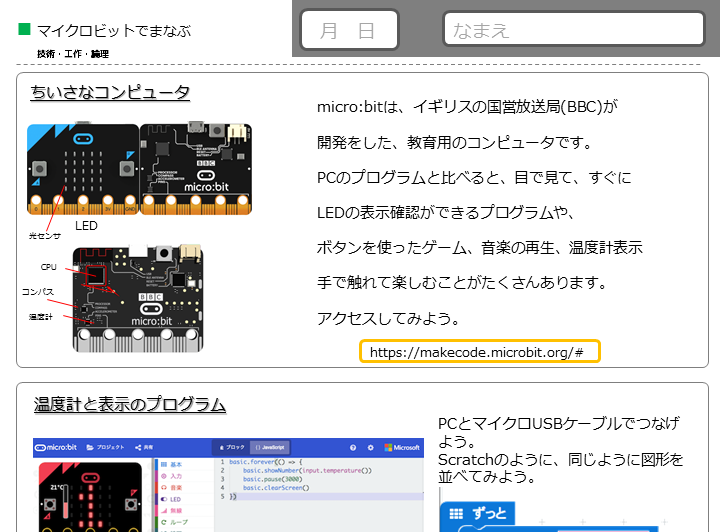Click the green square title marker
This screenshot has width=720, height=532.
pos(24,30)
